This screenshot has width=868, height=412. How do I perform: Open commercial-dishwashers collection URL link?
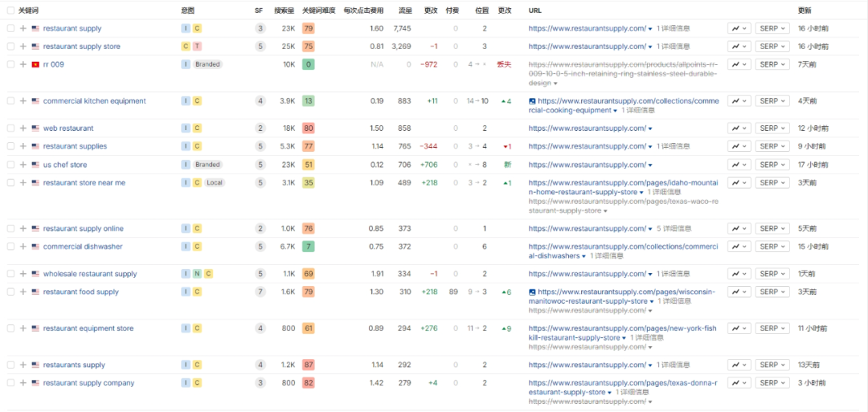click(623, 251)
